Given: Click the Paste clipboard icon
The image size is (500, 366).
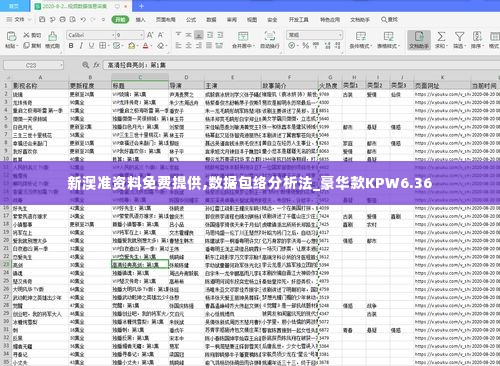Looking at the screenshot, I should [11, 36].
